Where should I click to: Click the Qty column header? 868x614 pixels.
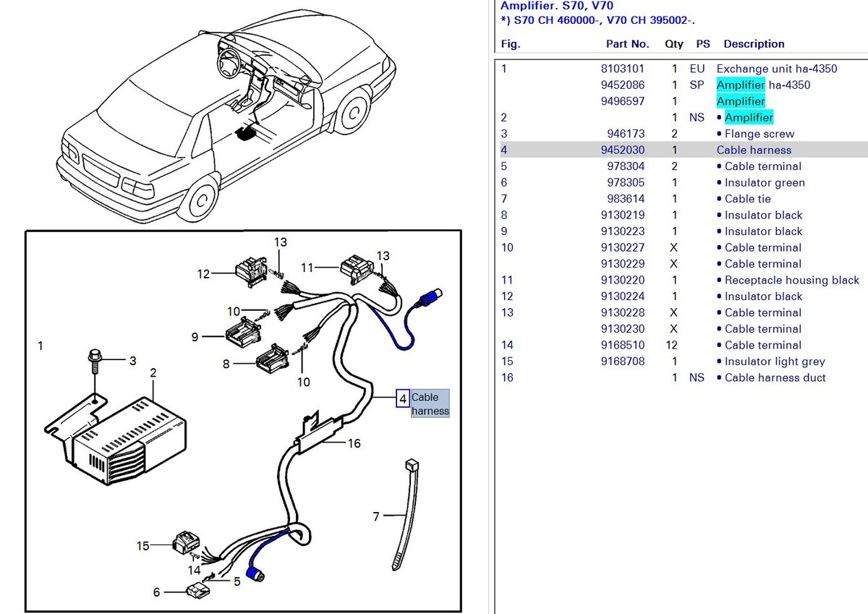click(x=673, y=44)
